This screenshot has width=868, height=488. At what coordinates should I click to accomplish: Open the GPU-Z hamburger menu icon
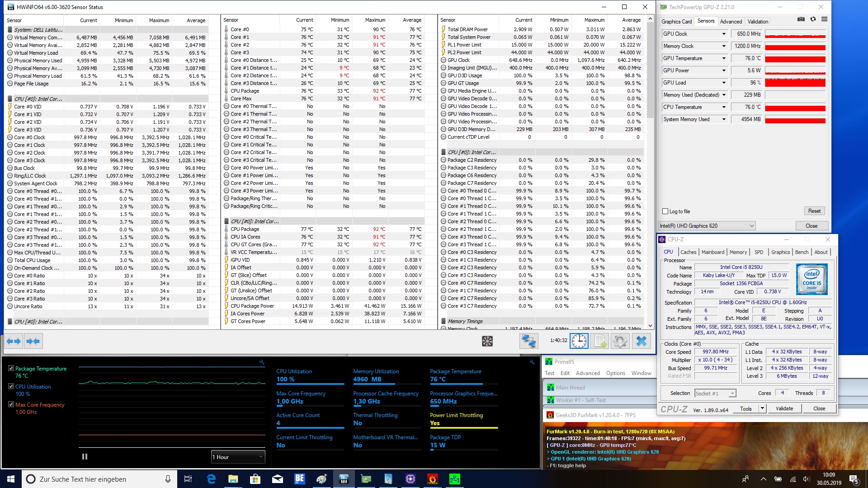pos(824,19)
